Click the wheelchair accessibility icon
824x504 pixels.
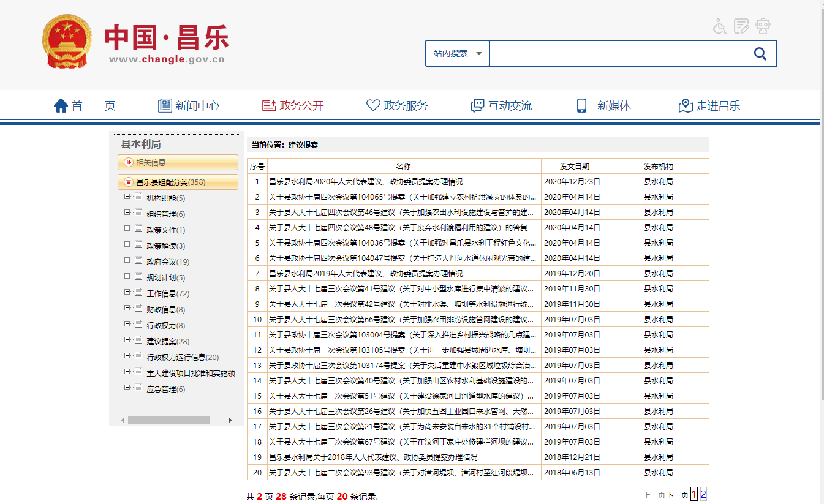[x=720, y=26]
